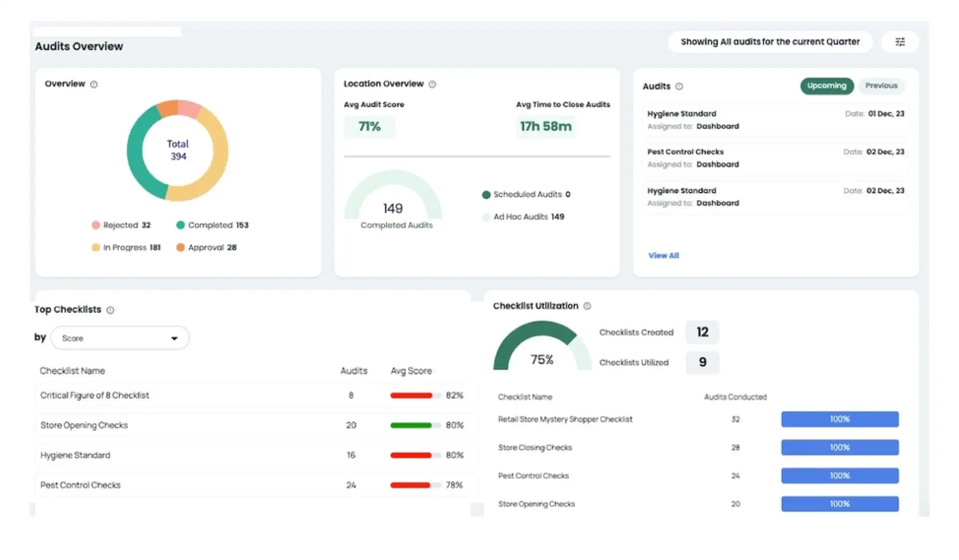Image resolution: width=959 pixels, height=560 pixels.
Task: Switch to the Previous audits toggle
Action: coord(881,86)
